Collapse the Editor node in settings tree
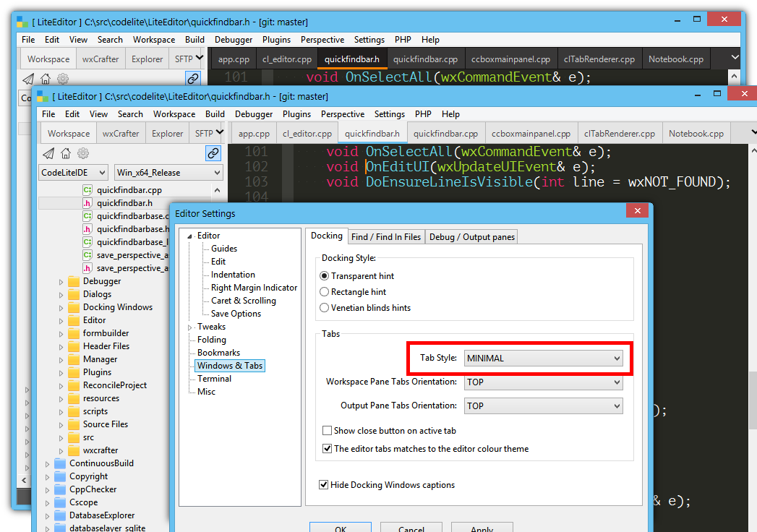Screen dimensions: 757x532 tap(189, 236)
